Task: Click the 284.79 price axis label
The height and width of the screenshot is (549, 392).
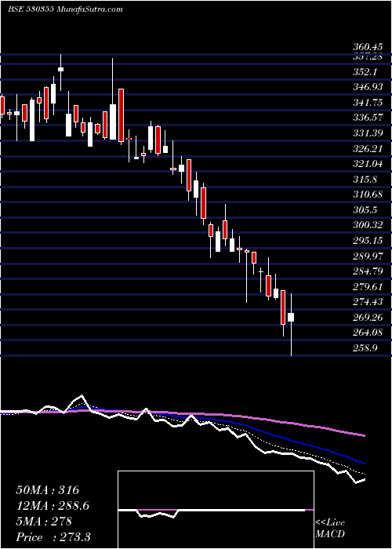Action: [368, 271]
